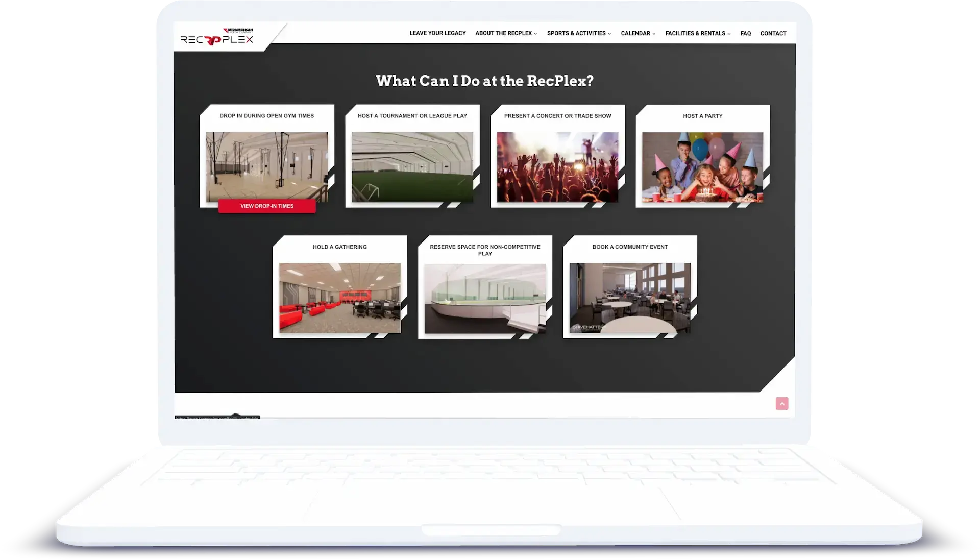Click the scroll-to-top arrow icon
Viewport: 980px width, 560px height.
pyautogui.click(x=781, y=403)
